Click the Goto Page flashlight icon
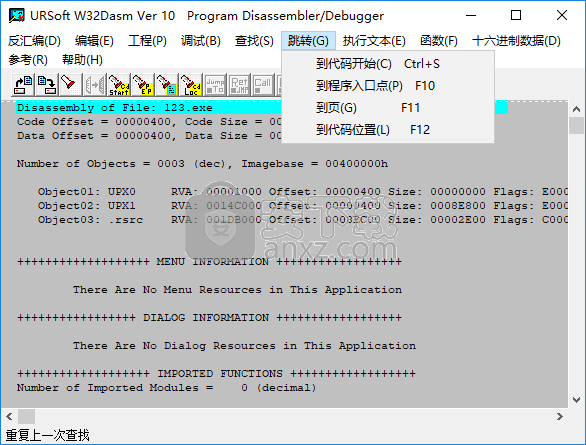Image resolution: width=586 pixels, height=445 pixels. coord(167,84)
